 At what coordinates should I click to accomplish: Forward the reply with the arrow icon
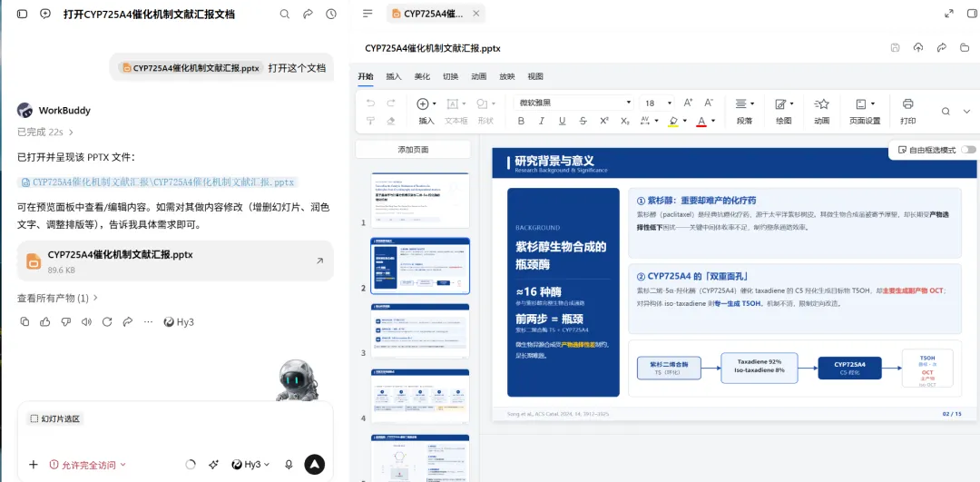coord(128,322)
